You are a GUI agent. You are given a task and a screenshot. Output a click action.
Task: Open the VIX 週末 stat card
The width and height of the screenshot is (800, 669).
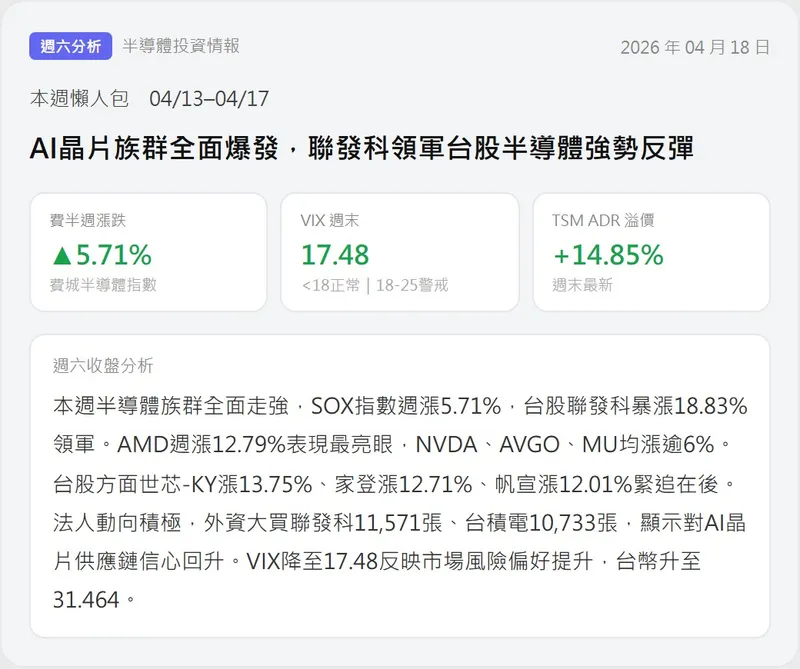click(400, 252)
